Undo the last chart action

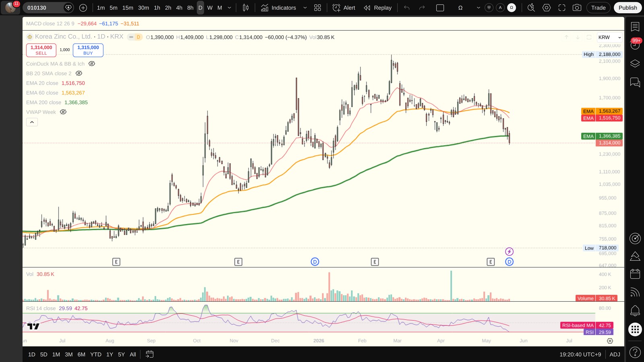tap(407, 8)
